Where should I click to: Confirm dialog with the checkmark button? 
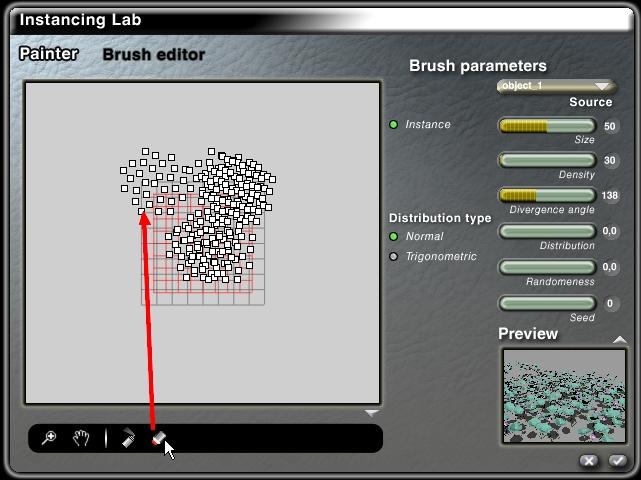pyautogui.click(x=617, y=461)
